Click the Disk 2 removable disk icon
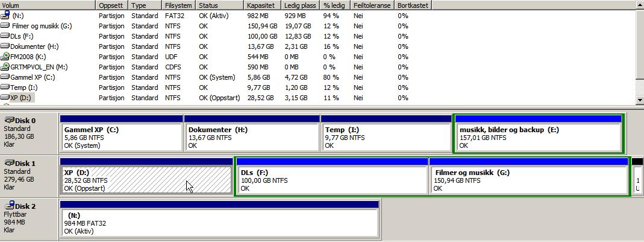This screenshot has width=644, height=242. (x=9, y=205)
